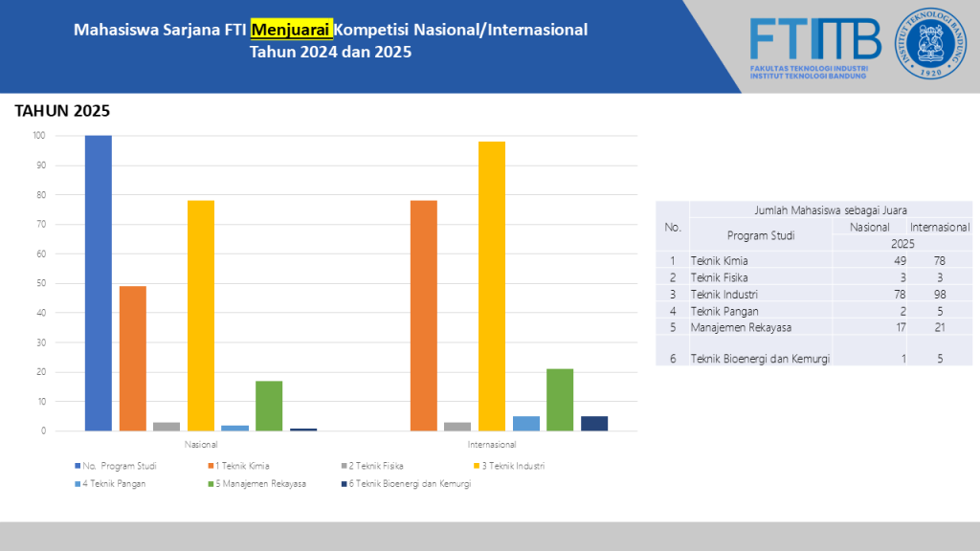The width and height of the screenshot is (980, 551).
Task: Click the gray Teknik Fisika legend entry
Action: [x=372, y=466]
